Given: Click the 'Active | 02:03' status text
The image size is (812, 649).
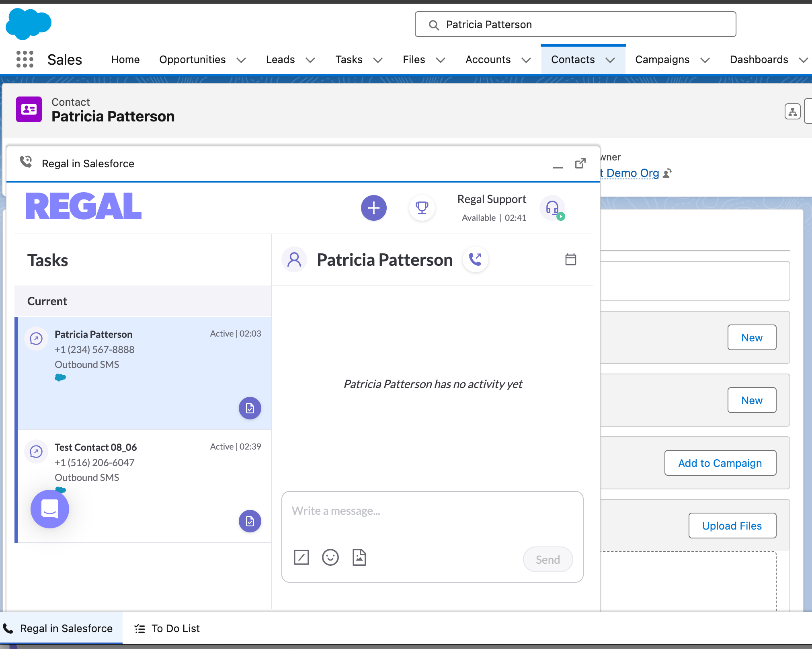Looking at the screenshot, I should click(x=236, y=334).
